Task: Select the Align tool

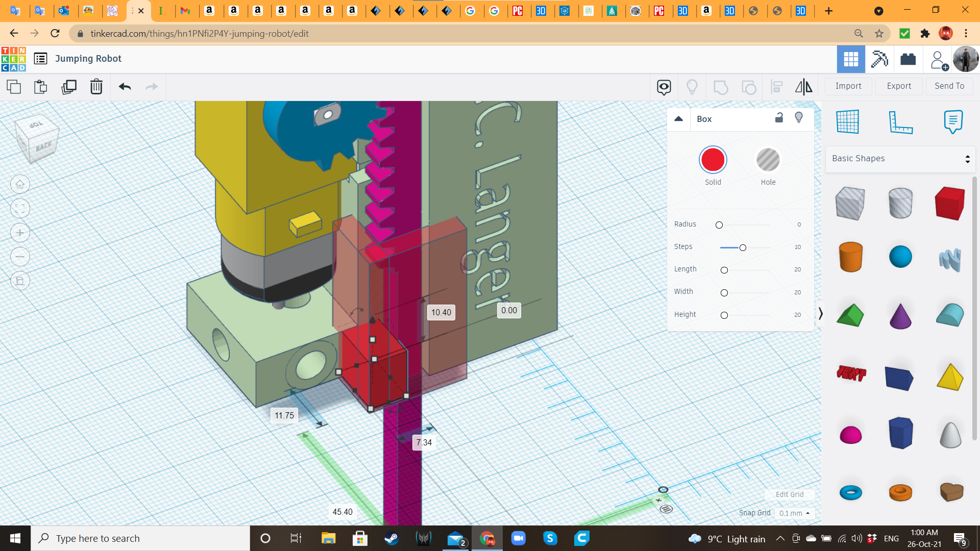Action: [776, 87]
